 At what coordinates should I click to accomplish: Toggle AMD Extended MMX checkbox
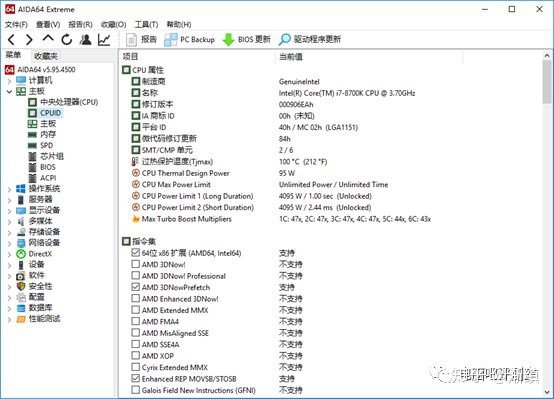click(x=135, y=310)
